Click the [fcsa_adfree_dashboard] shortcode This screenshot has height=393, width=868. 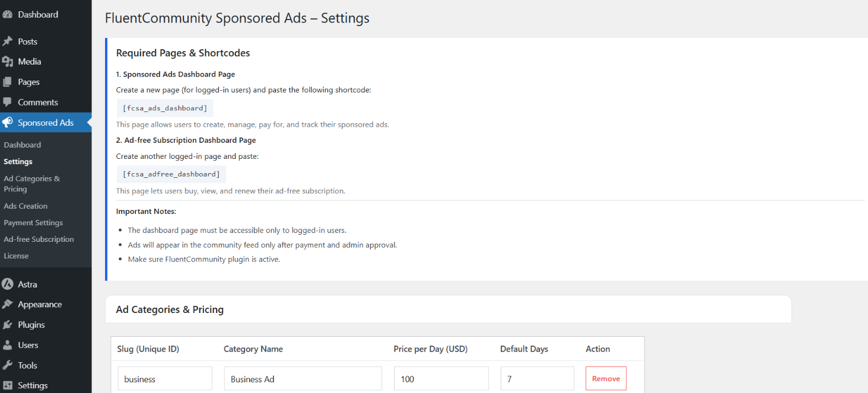click(x=171, y=174)
